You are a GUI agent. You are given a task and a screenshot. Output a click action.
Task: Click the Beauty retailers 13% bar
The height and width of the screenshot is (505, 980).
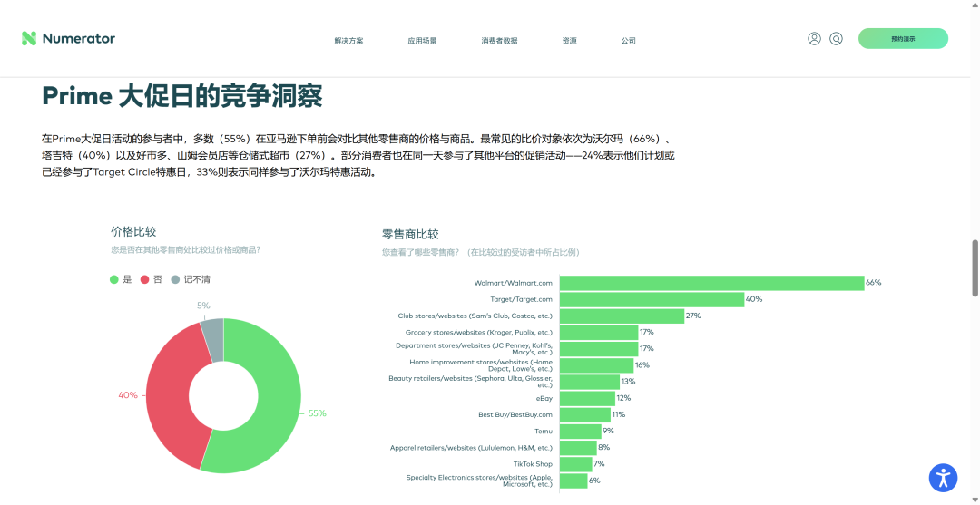pyautogui.click(x=590, y=382)
